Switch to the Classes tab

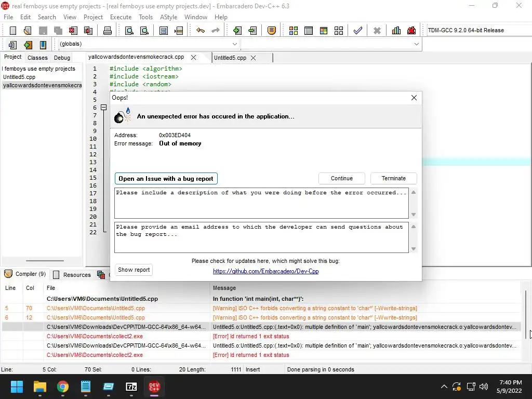(37, 58)
